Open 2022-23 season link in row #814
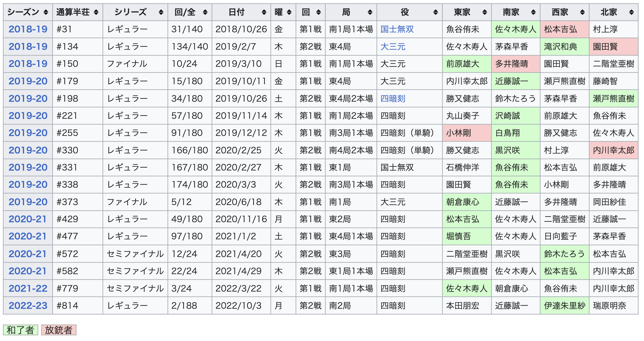644x341 pixels. click(28, 306)
